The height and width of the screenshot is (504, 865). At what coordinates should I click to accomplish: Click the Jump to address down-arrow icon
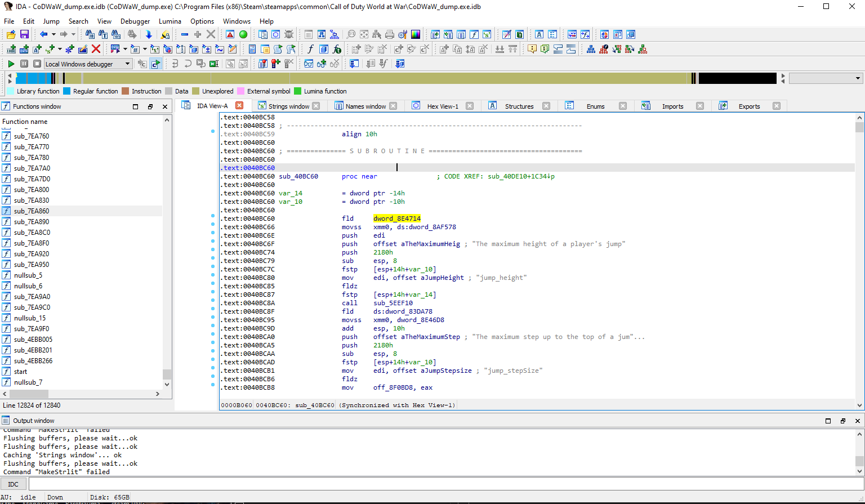pyautogui.click(x=149, y=35)
